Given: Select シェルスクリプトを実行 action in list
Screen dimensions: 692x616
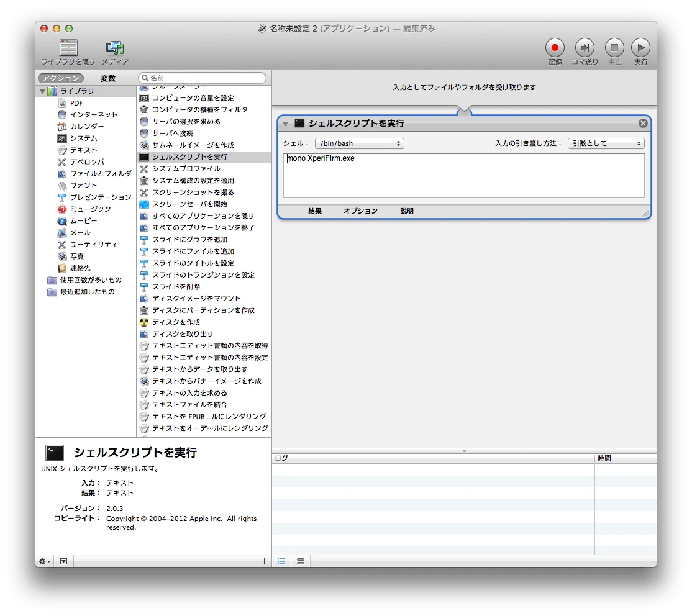Looking at the screenshot, I should coord(204,156).
